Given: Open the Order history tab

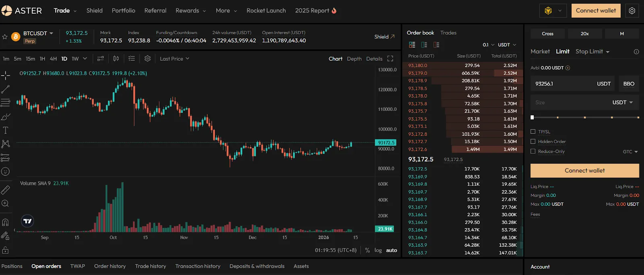Looking at the screenshot, I should tap(110, 266).
